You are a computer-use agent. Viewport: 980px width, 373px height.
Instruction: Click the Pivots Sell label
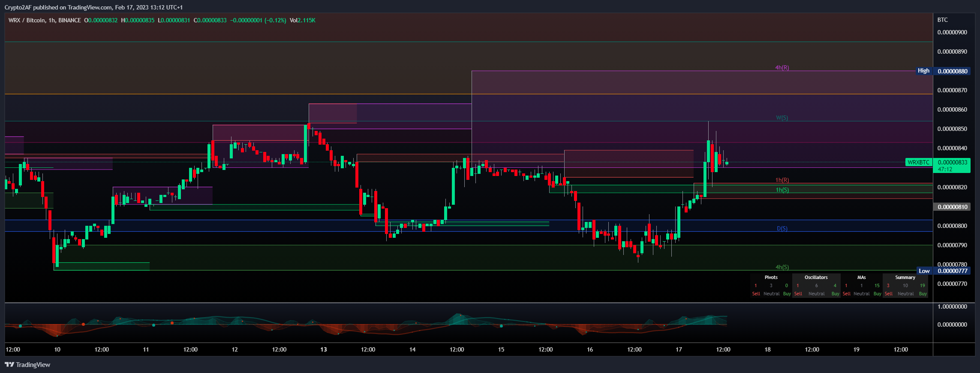coord(756,294)
